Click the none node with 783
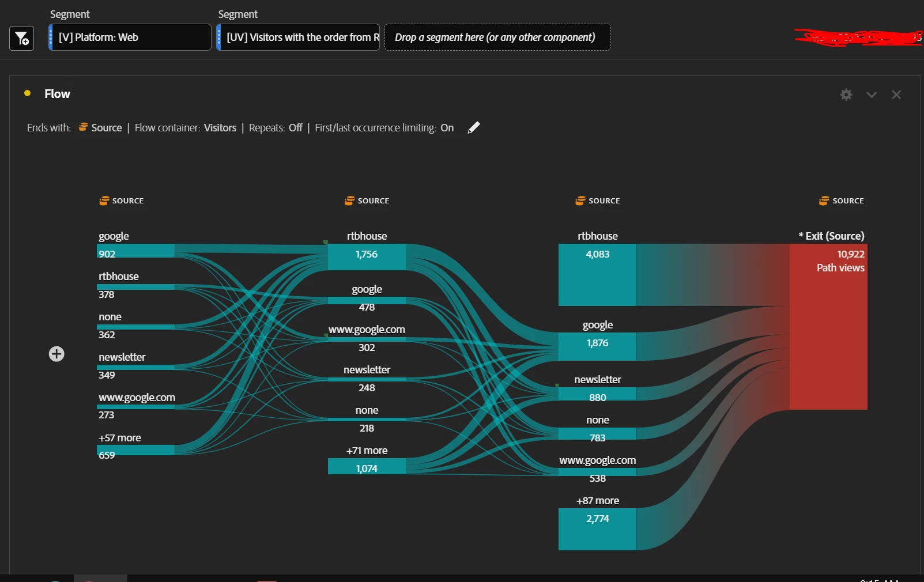The height and width of the screenshot is (582, 924). click(x=597, y=434)
